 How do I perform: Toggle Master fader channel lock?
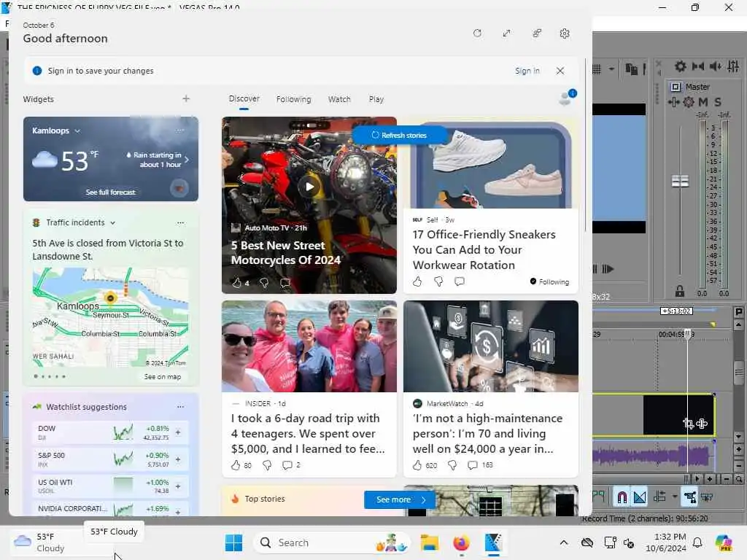click(680, 291)
